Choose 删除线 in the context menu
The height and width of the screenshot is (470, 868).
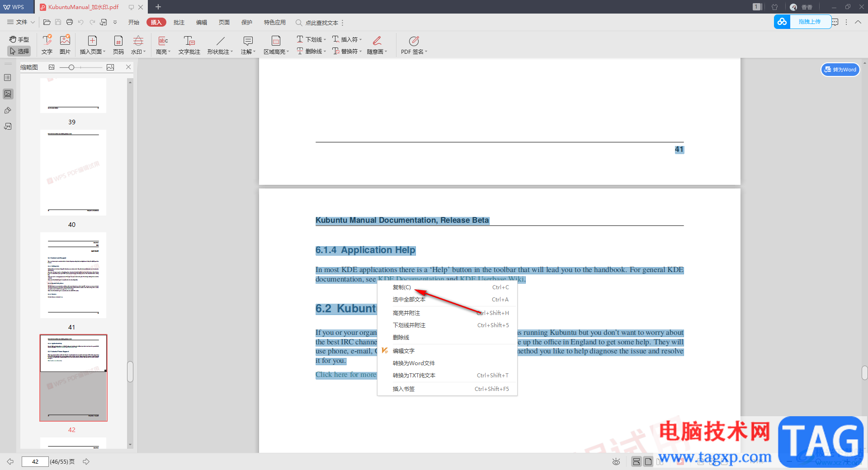click(448, 338)
